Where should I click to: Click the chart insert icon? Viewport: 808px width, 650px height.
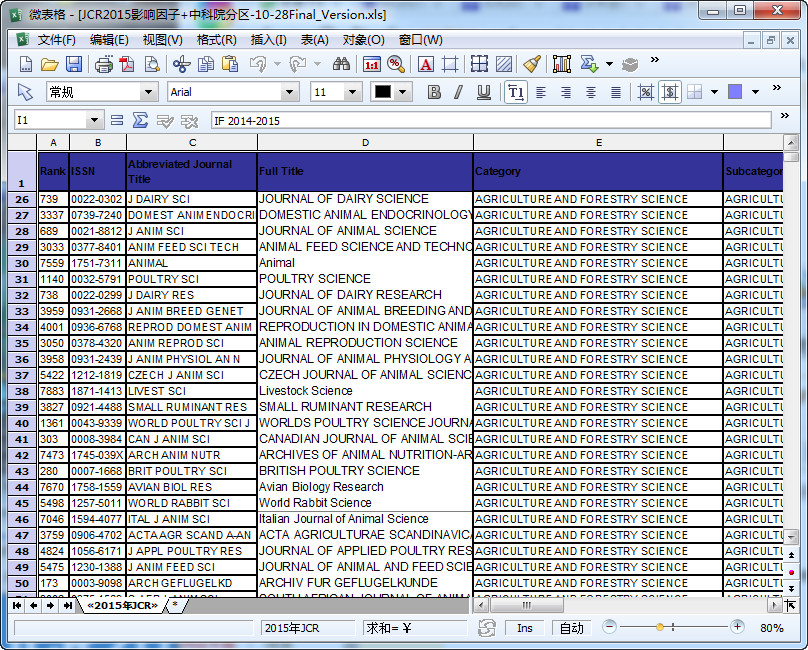click(562, 64)
